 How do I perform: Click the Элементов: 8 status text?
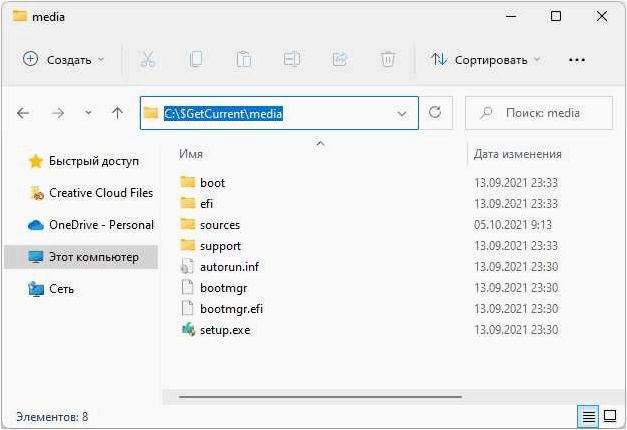[x=52, y=417]
